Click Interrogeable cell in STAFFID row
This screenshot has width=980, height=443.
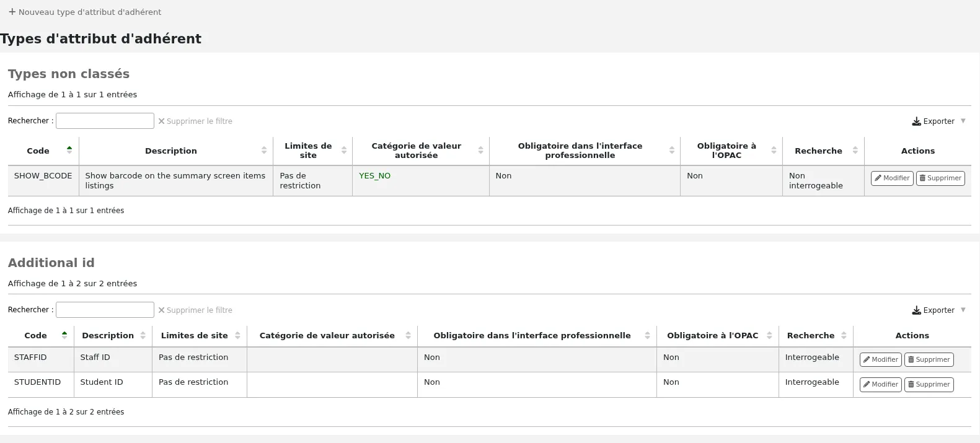point(816,360)
